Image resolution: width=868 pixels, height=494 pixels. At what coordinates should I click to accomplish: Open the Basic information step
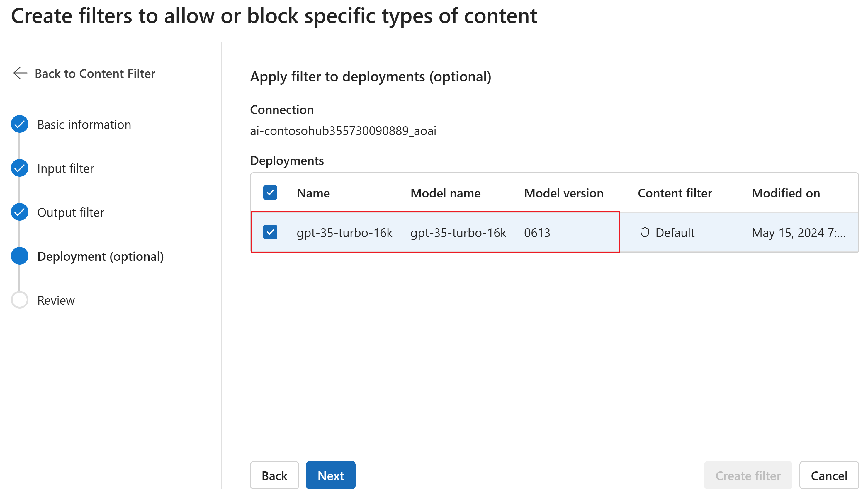tap(84, 125)
